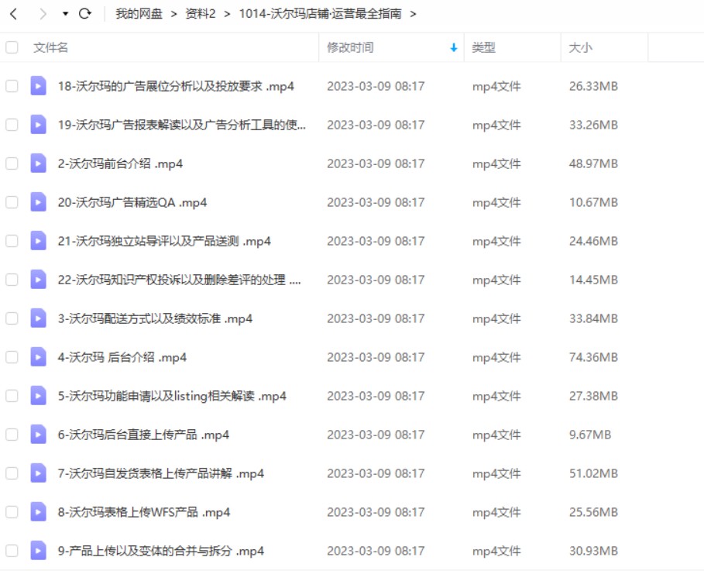Select file name 18-沃尔玛的广告展位分析以及投放要求 .mp4
Viewport: 704px width, 588px height.
[x=176, y=86]
